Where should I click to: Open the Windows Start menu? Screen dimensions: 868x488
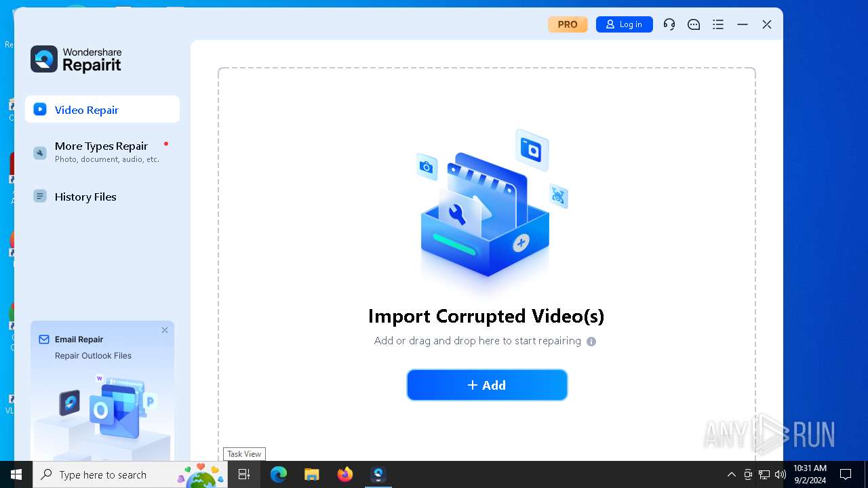(16, 474)
